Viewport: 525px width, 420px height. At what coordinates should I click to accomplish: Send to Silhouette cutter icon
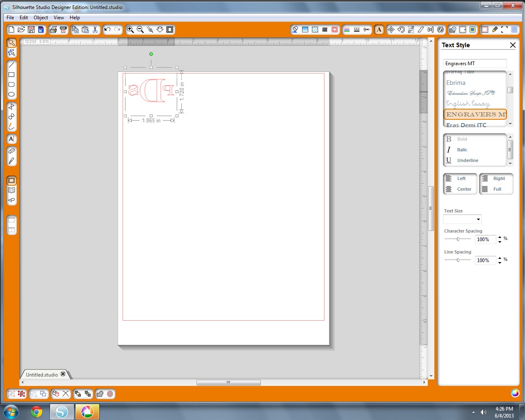pyautogui.click(x=63, y=30)
